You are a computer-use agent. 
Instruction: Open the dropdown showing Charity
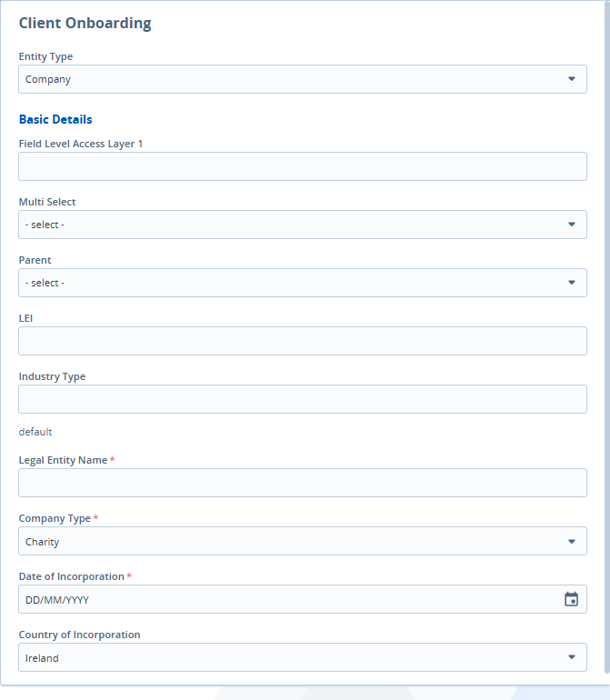[291, 541]
